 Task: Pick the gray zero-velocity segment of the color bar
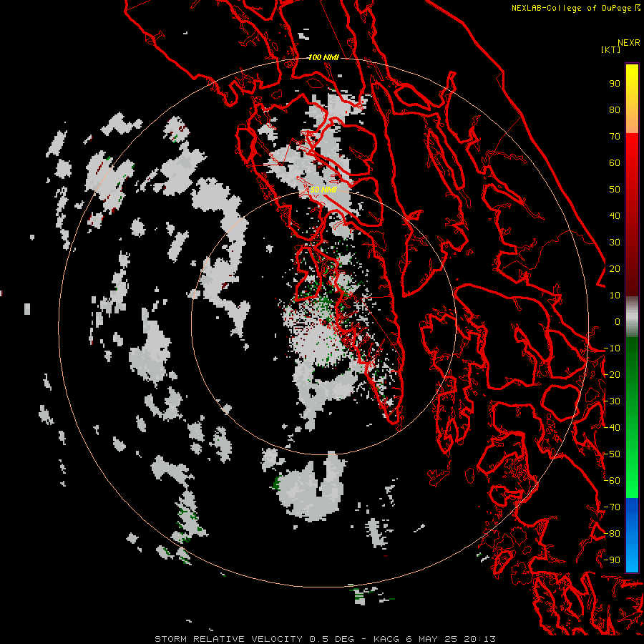coord(632,317)
